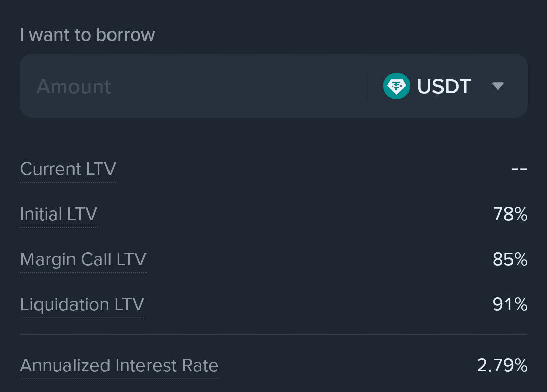Click the Current LTV double-dash value
547x392 pixels.
[519, 169]
